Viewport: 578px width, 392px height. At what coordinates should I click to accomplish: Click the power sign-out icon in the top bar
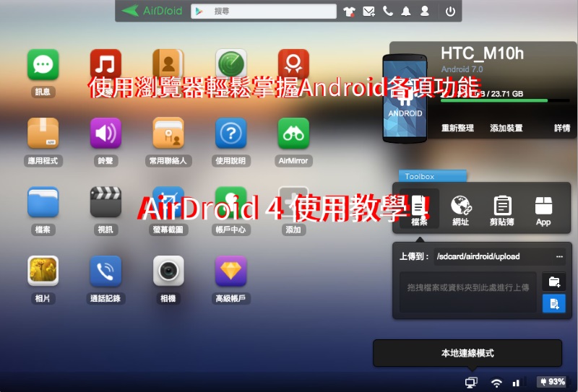point(450,11)
